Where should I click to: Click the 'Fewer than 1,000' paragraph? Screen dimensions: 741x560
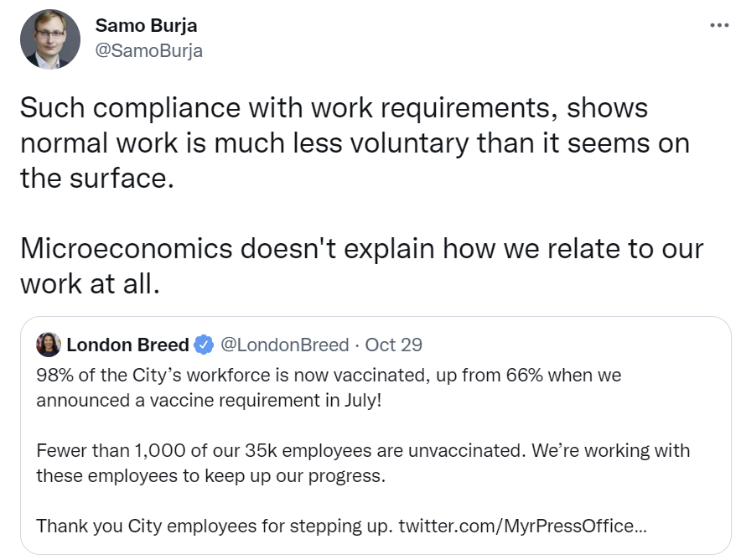[x=363, y=463]
